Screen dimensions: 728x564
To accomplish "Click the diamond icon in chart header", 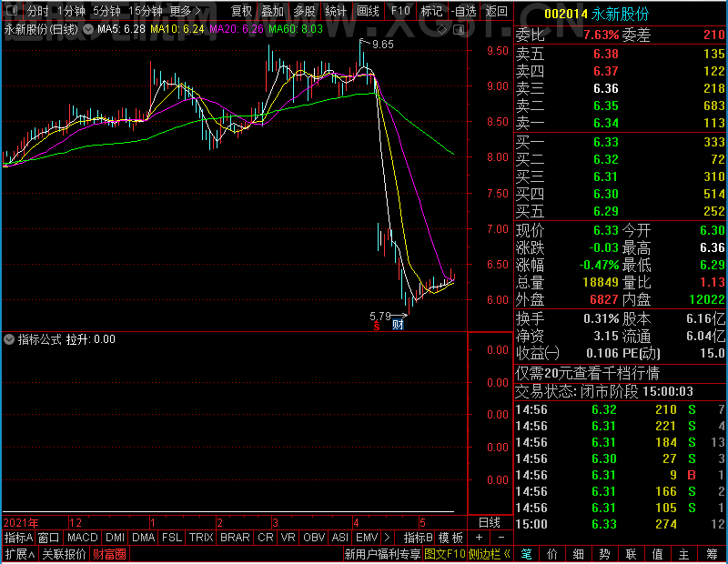I will click(x=442, y=30).
